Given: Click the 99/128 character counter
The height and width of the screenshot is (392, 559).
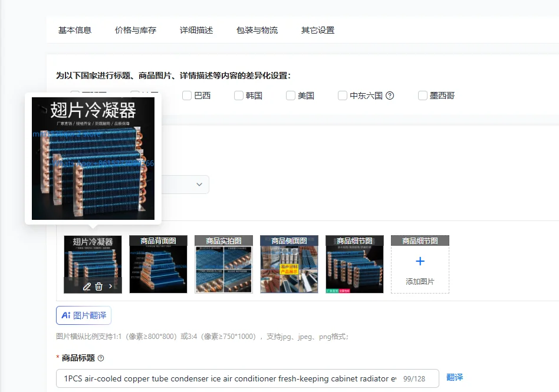Looking at the screenshot, I should click(415, 379).
